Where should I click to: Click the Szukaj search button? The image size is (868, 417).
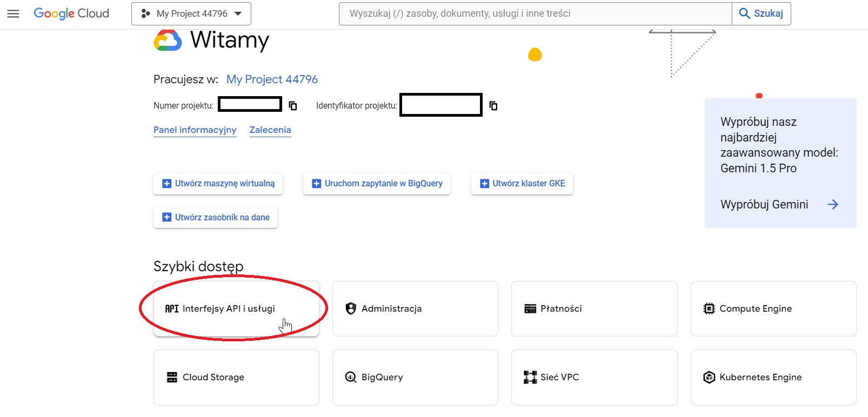coord(761,14)
